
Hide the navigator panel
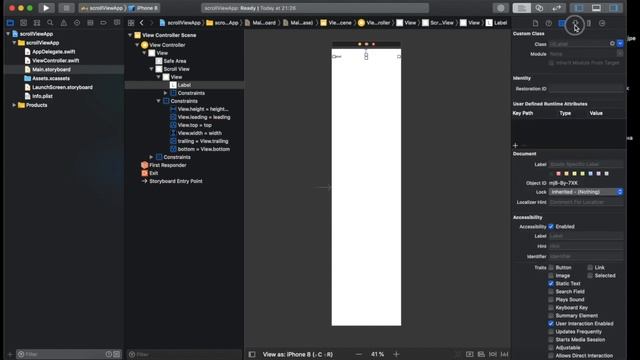point(579,8)
